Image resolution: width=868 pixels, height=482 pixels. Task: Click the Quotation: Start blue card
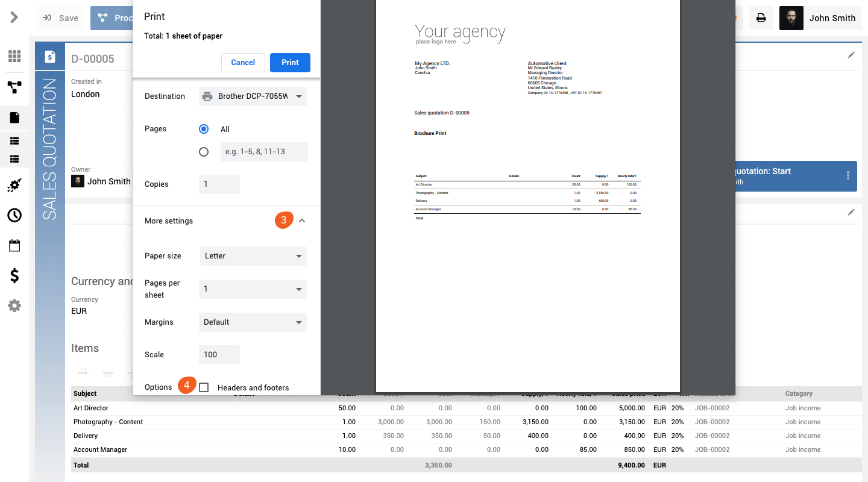click(796, 176)
